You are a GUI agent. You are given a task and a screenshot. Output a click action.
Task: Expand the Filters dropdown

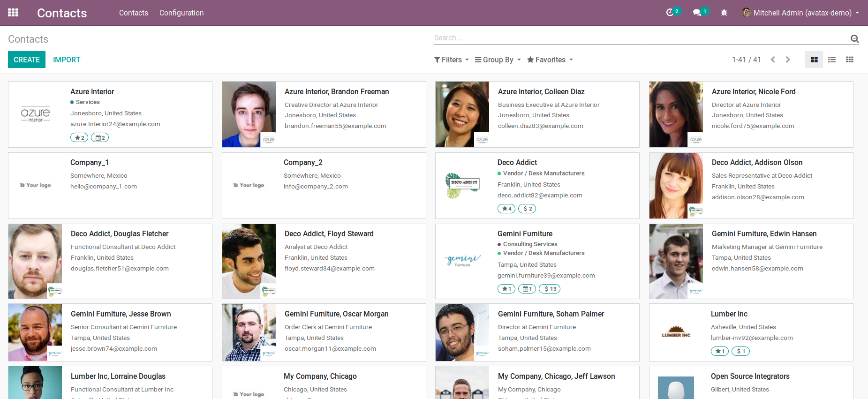[451, 60]
